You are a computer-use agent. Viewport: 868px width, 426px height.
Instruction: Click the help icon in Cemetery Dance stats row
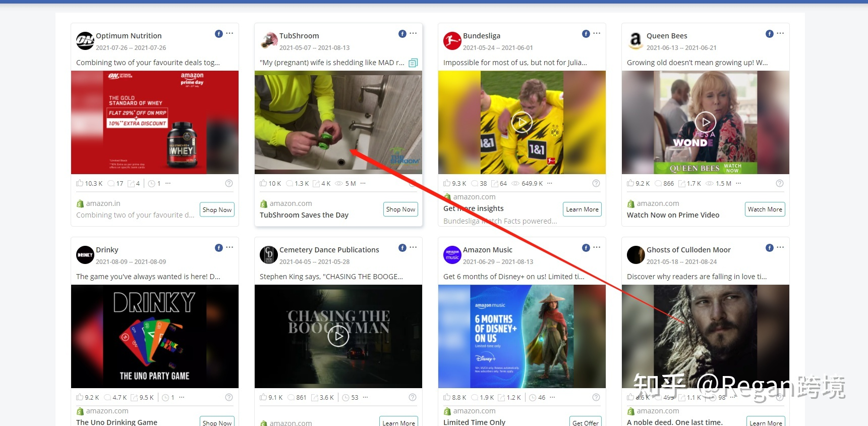[x=413, y=397]
